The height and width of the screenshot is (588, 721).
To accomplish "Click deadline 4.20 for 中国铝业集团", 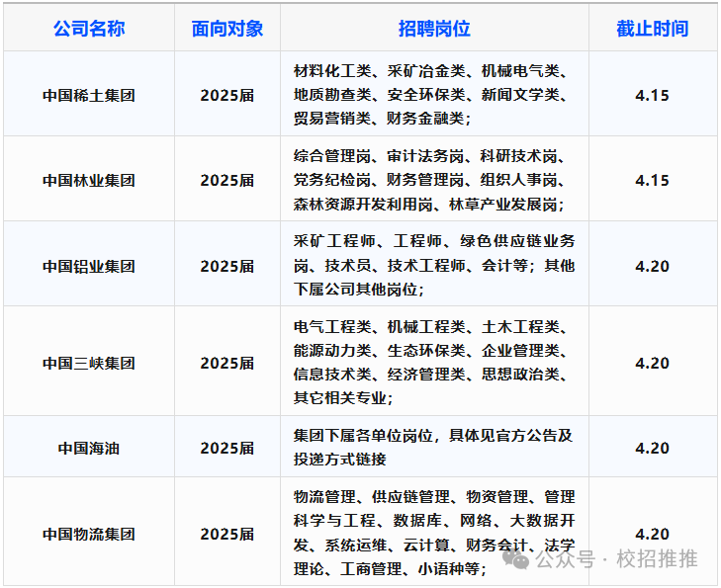I will (652, 266).
